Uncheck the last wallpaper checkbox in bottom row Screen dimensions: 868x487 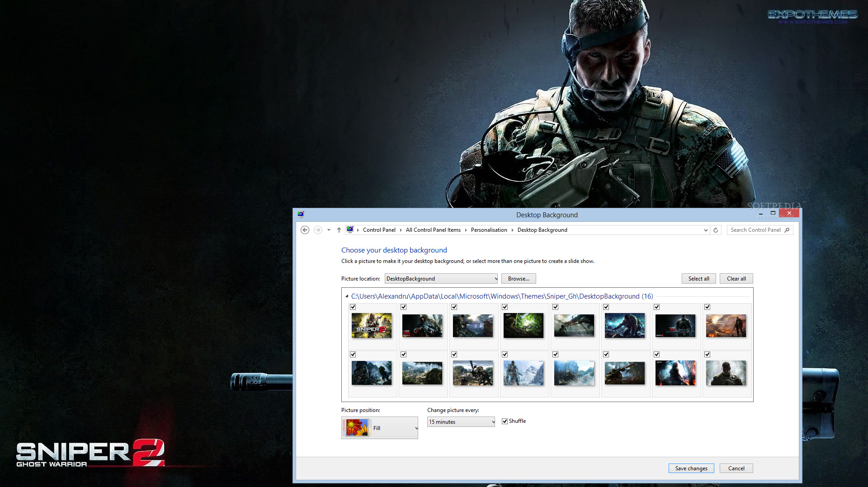point(708,355)
